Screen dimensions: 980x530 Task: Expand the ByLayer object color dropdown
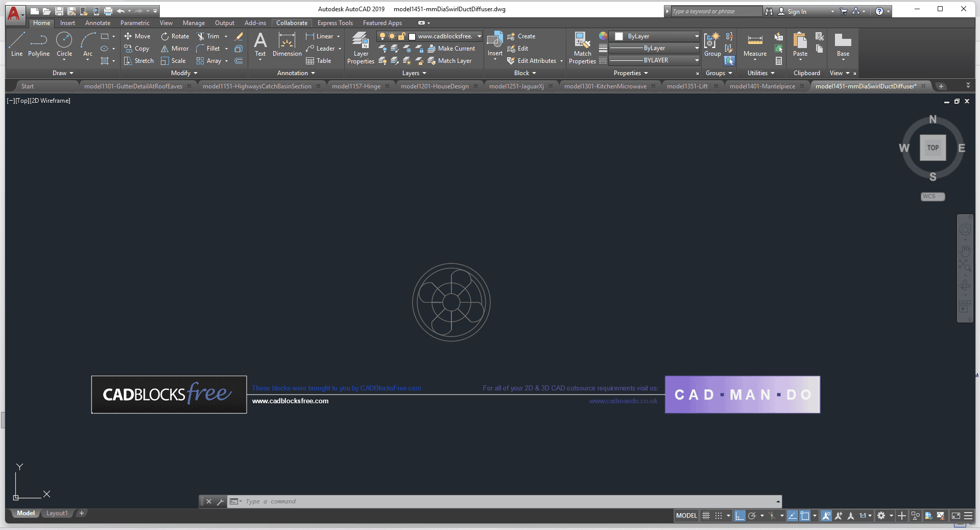[x=697, y=36]
